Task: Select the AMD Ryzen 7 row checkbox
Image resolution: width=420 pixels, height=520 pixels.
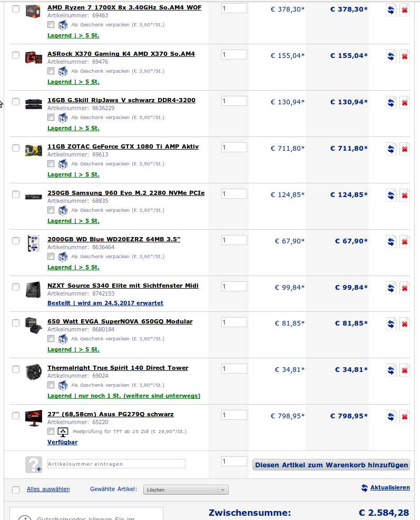Action: point(16,9)
